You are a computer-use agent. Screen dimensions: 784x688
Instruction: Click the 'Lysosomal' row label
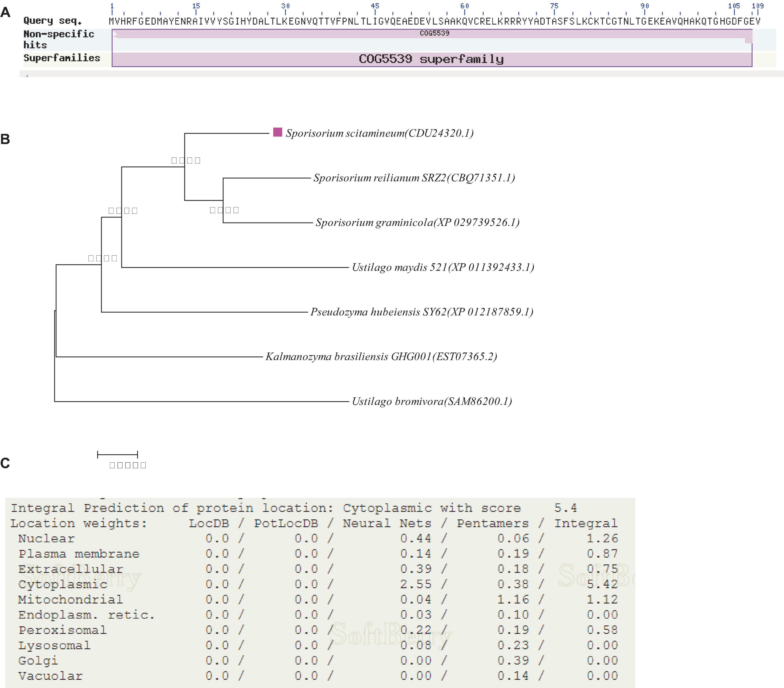click(x=55, y=646)
